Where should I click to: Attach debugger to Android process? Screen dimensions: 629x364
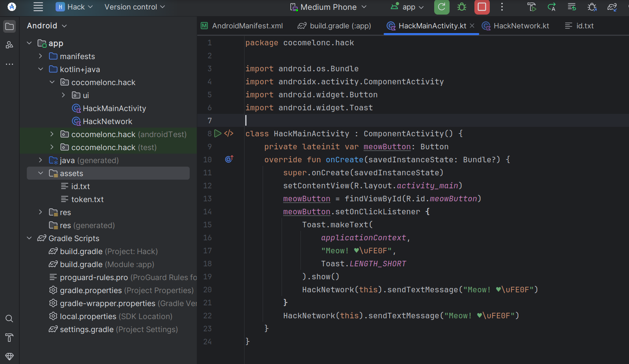pos(592,7)
